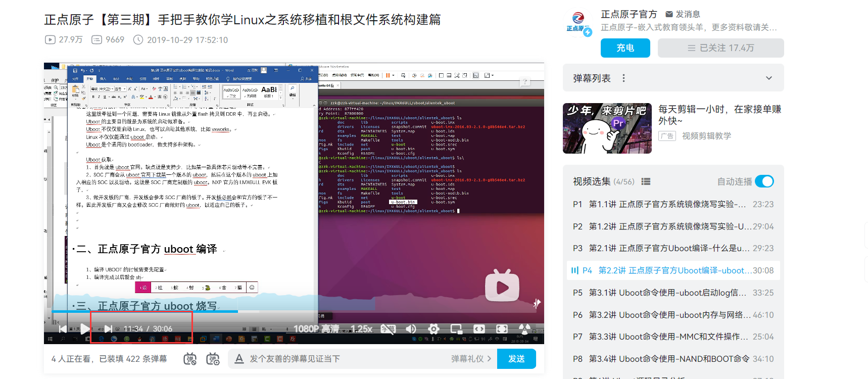Select episode P7 第3.3讲 MMC和文件操作

point(673,337)
